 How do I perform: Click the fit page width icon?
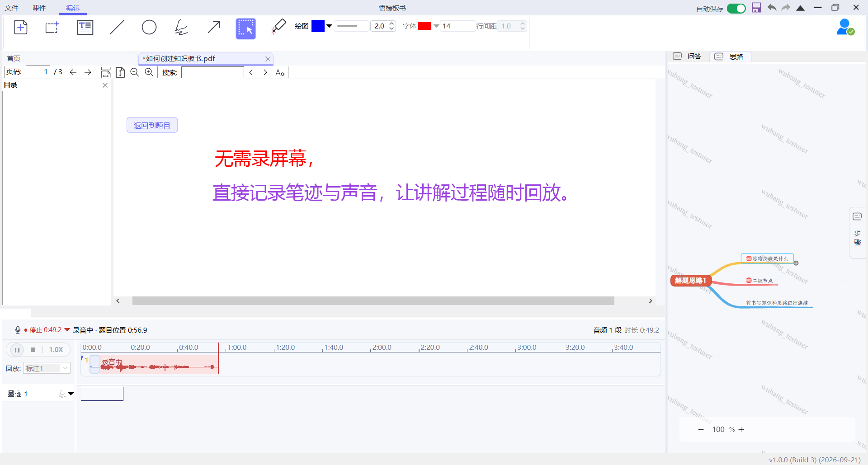click(x=106, y=72)
